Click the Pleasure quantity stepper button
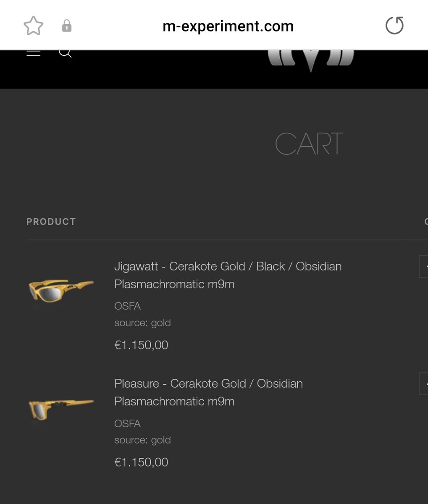428x504 pixels. click(423, 383)
